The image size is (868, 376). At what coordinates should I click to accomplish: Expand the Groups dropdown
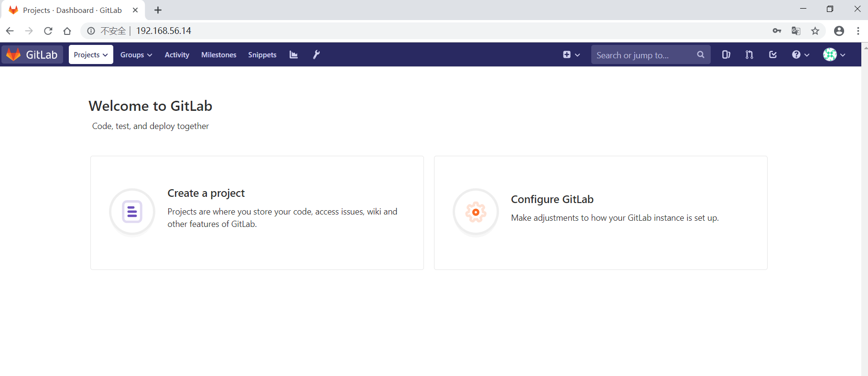pos(136,54)
